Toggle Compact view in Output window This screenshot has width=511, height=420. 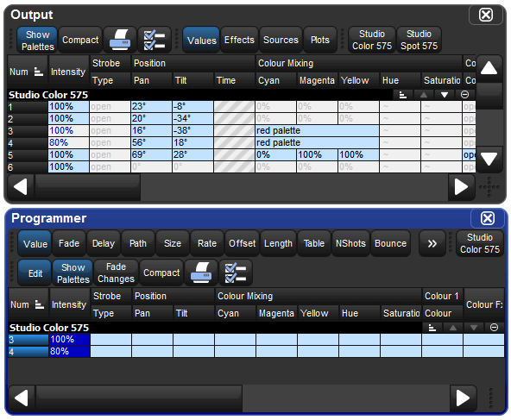point(80,40)
